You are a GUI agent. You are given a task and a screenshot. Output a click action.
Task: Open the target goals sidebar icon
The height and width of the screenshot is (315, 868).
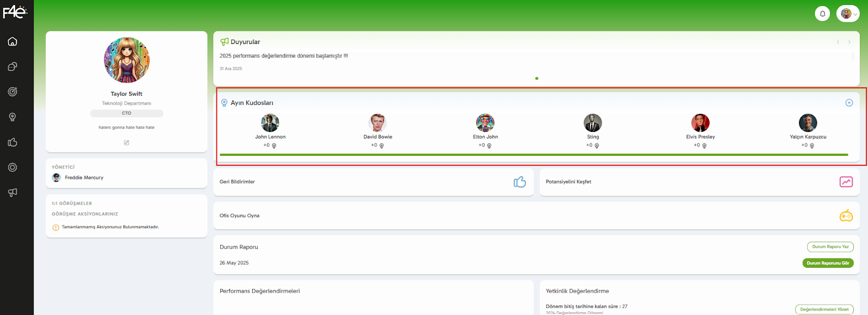(x=12, y=92)
